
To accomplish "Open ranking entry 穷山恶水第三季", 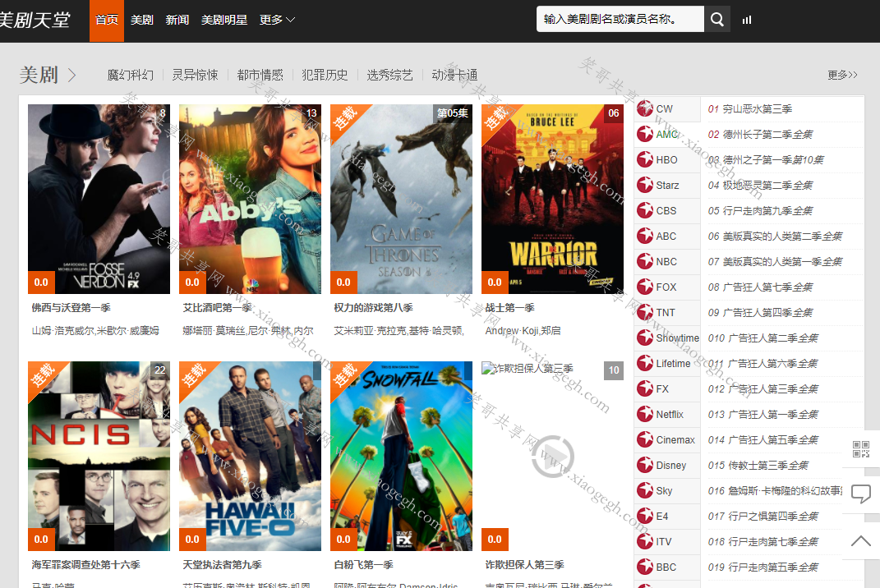I will point(757,109).
